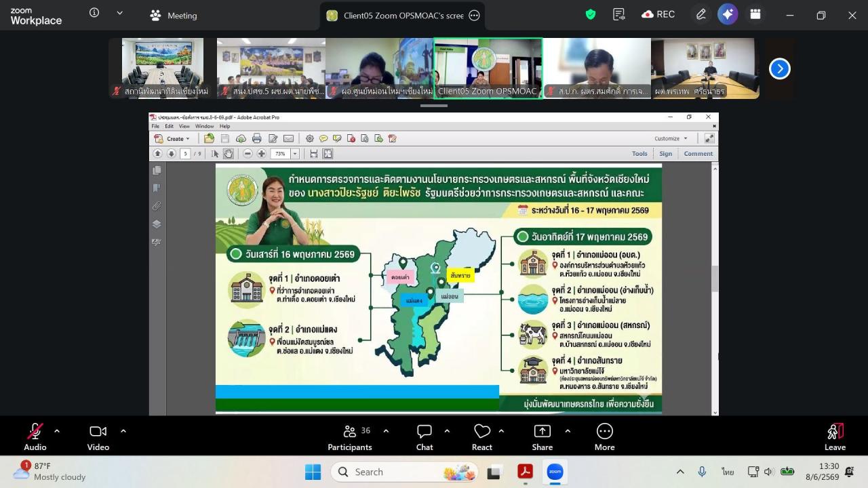Screen dimensions: 868x488
Task: Add a sticky note comment in Acrobat
Action: pos(323,138)
